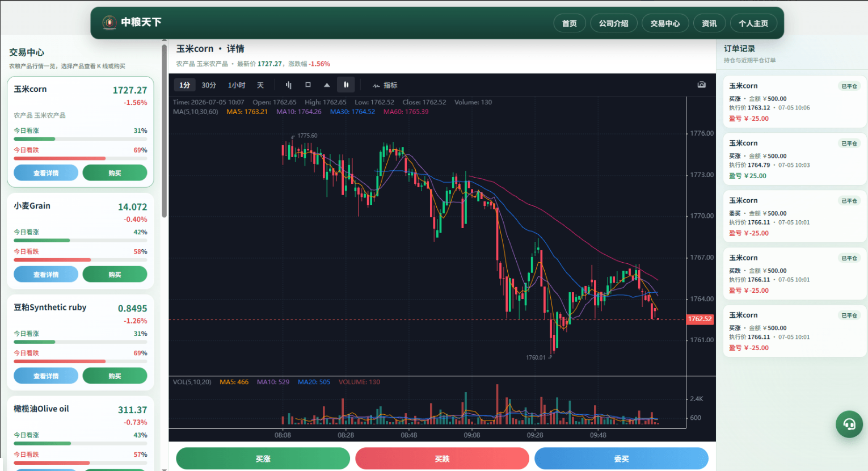The width and height of the screenshot is (868, 471).
Task: Click the 玉米corn price 1727.27
Action: click(130, 90)
